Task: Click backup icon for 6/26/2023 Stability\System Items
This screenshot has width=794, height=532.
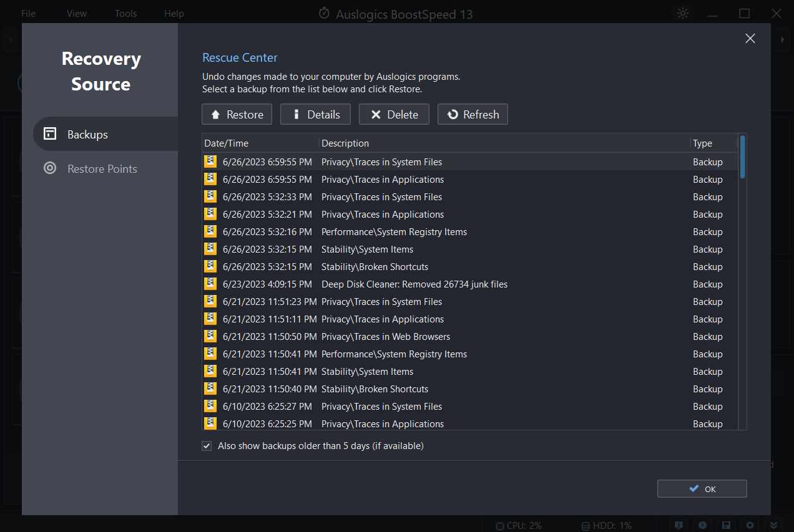Action: tap(210, 249)
